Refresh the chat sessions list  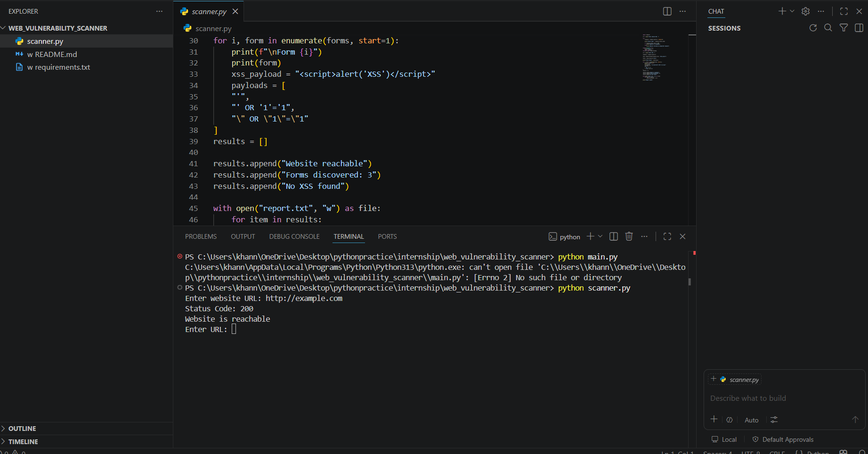tap(813, 28)
